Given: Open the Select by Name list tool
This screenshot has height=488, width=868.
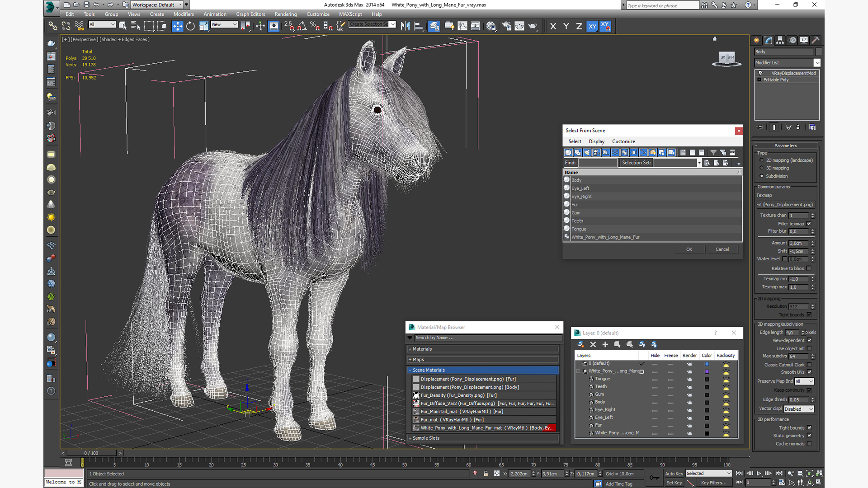Looking at the screenshot, I should [x=136, y=26].
